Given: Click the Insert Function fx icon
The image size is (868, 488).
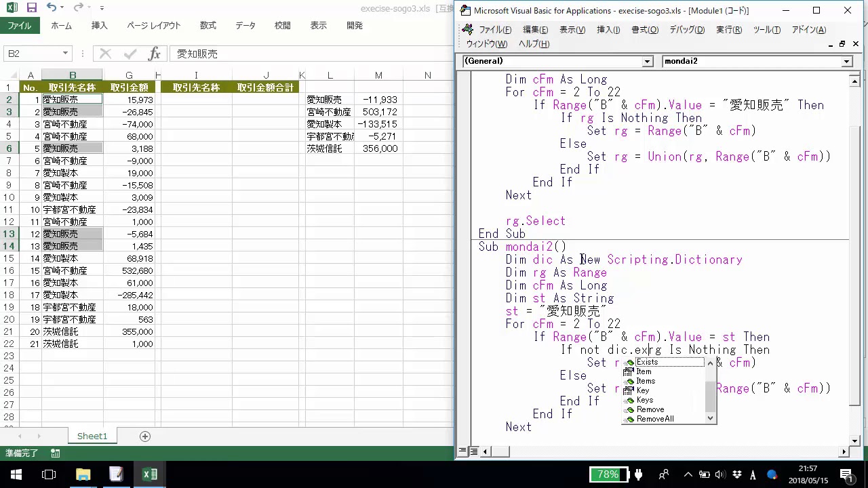Looking at the screenshot, I should pos(154,54).
